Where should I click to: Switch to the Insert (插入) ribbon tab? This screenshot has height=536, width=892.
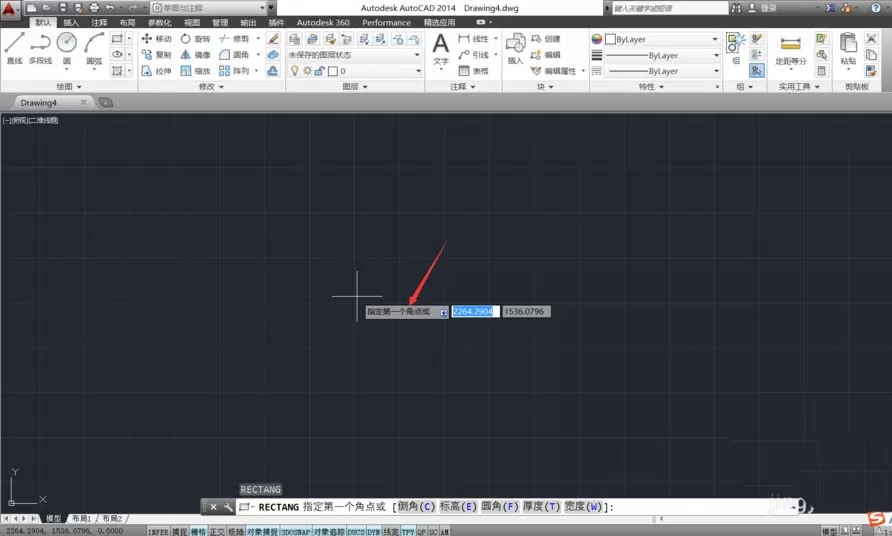point(71,22)
